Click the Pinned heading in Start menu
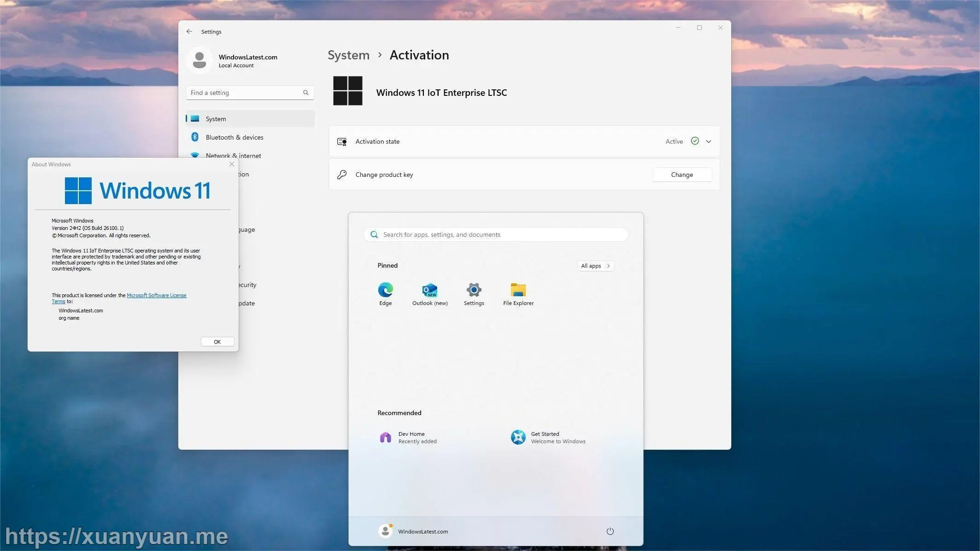This screenshot has height=551, width=980. (387, 265)
